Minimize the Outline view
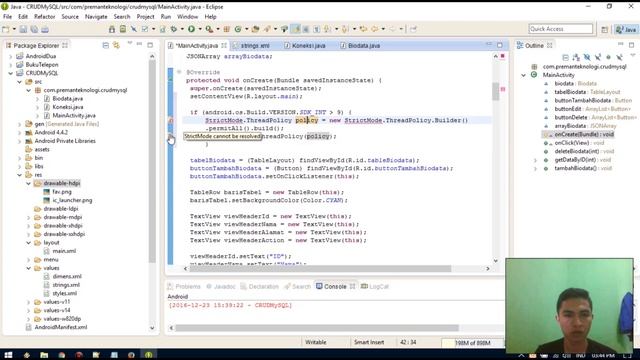 pos(620,44)
